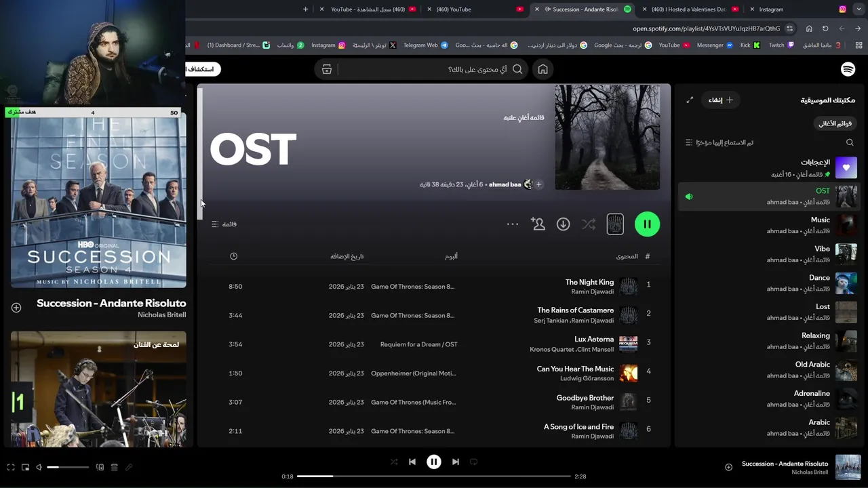Open the three-dots menu for OST playlist

(x=513, y=224)
